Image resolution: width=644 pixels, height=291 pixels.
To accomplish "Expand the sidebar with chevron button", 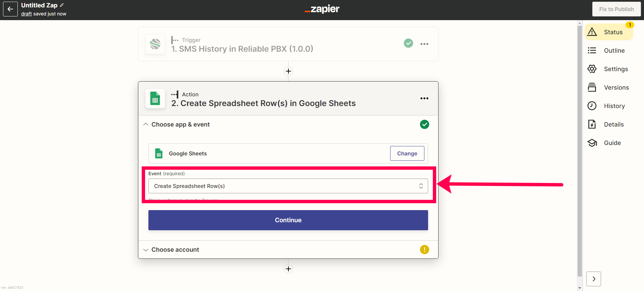I will pos(594,279).
